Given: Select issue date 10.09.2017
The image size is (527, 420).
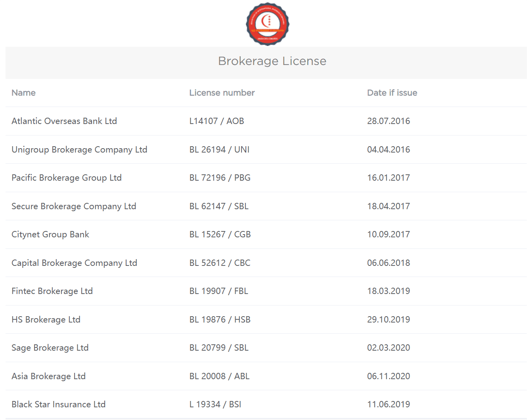Looking at the screenshot, I should (x=389, y=235).
